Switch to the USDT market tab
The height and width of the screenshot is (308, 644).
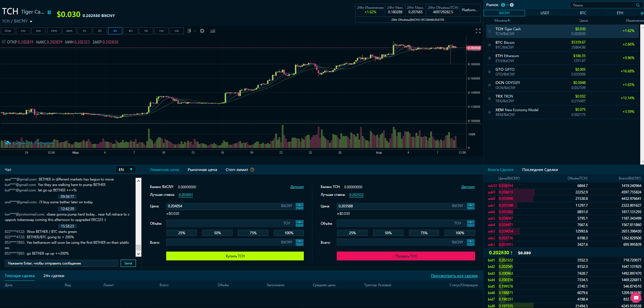pos(545,13)
